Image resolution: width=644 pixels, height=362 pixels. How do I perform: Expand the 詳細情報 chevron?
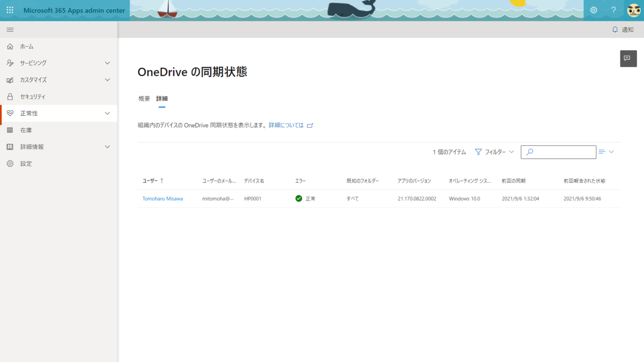107,147
